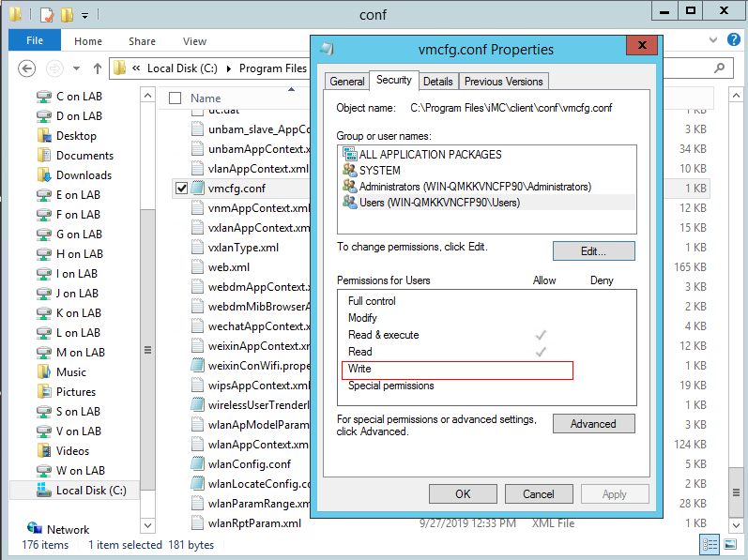
Task: Click Program Files in address bar
Action: pos(273,68)
